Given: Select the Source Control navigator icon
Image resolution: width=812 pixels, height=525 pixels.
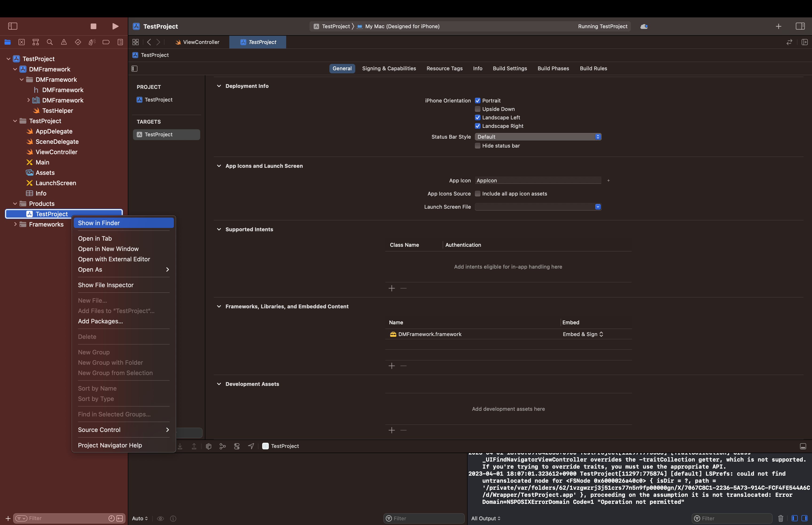Looking at the screenshot, I should click(x=21, y=42).
